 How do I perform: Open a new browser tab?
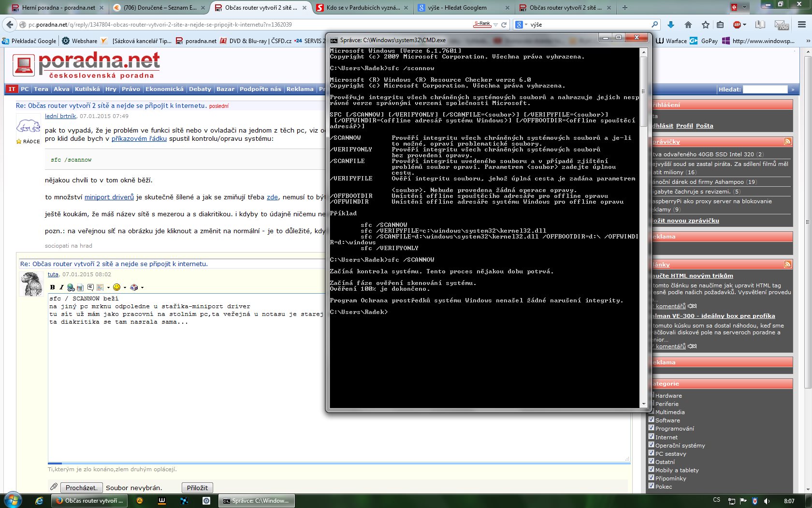coord(625,8)
